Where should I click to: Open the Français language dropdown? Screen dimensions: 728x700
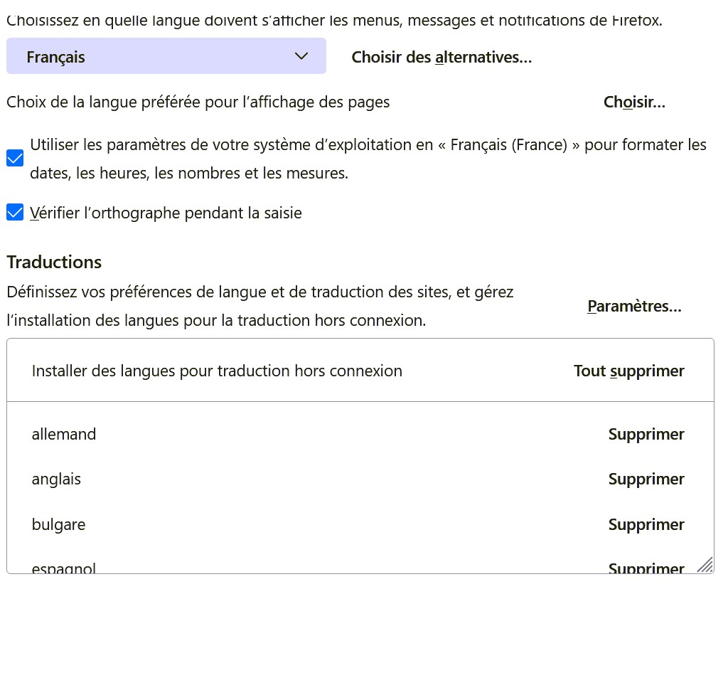tap(166, 56)
